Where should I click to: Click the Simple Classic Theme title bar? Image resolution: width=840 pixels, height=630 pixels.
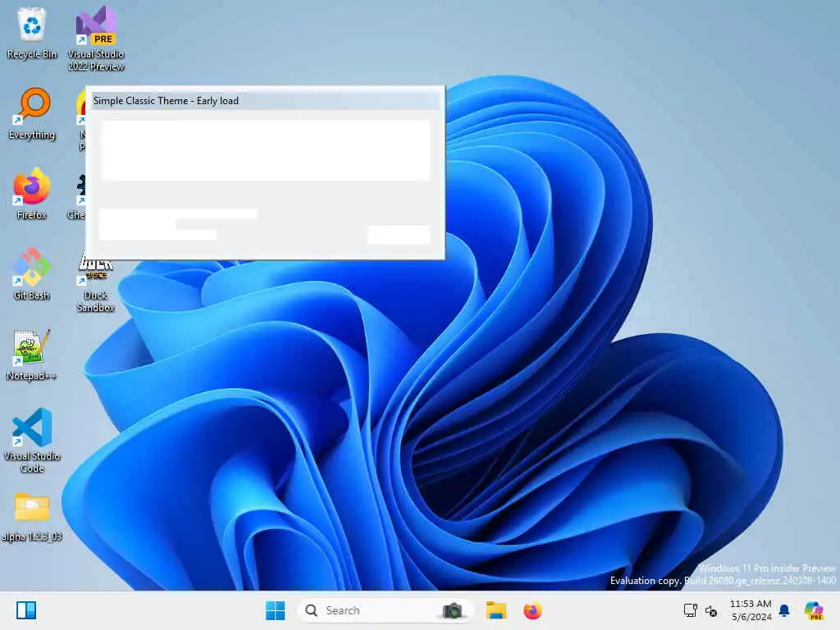(266, 100)
